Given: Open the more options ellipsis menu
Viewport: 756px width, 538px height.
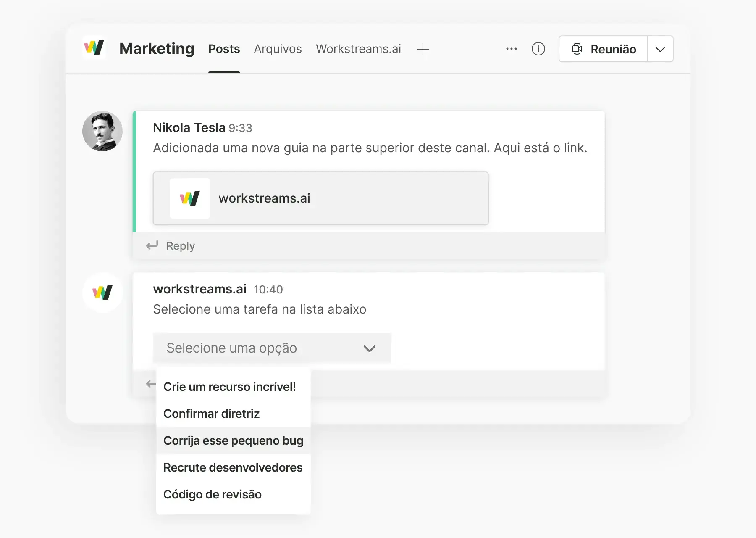Looking at the screenshot, I should coord(511,49).
